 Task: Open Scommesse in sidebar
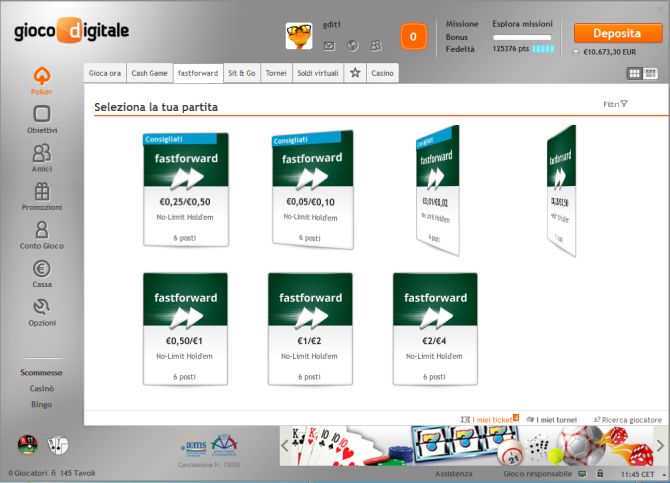pyautogui.click(x=41, y=372)
